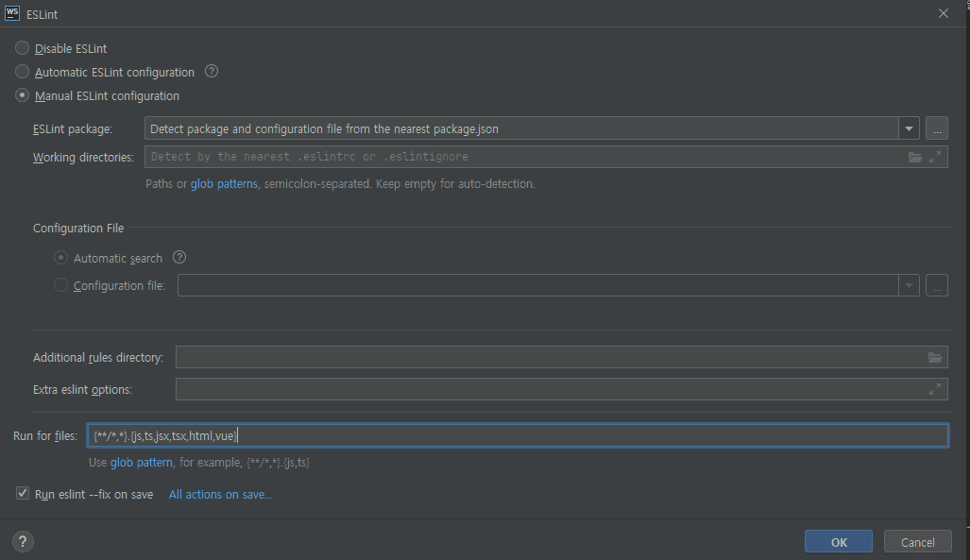Viewport: 970px width, 560px height.
Task: Open the dialog help question mark button
Action: [23, 541]
